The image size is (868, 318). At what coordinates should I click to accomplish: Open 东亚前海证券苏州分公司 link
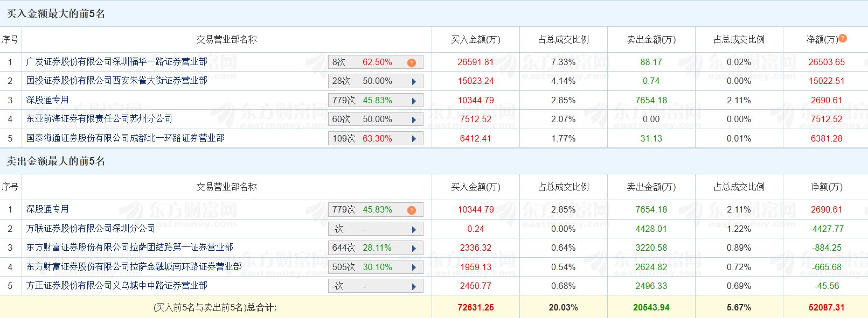point(100,119)
